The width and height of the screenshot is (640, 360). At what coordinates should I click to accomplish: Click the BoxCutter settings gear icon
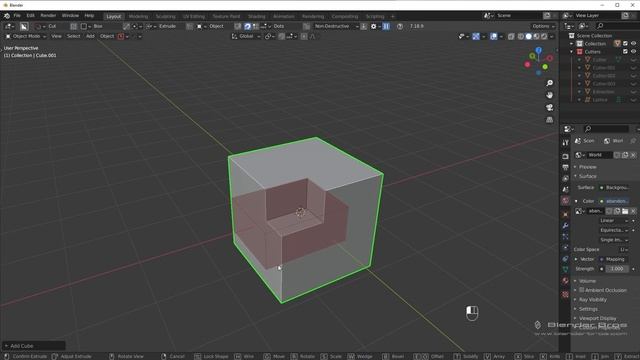coord(373,26)
